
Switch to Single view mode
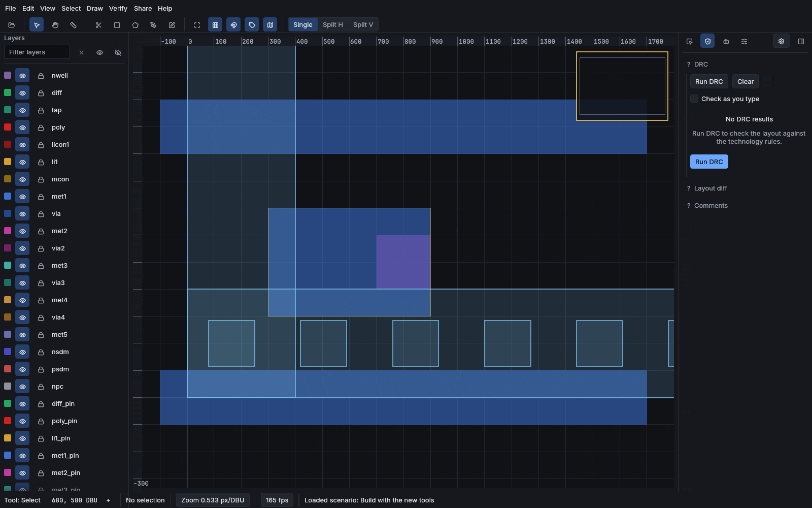coord(303,25)
